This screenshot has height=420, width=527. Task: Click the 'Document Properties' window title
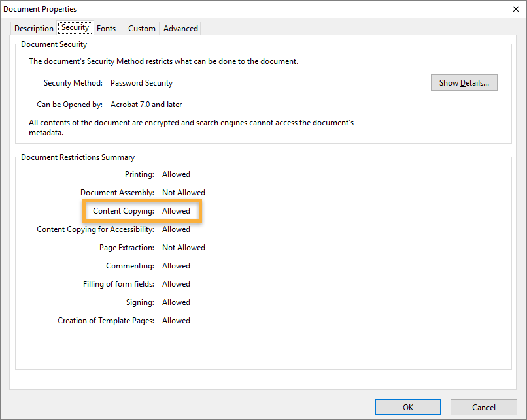(x=40, y=9)
